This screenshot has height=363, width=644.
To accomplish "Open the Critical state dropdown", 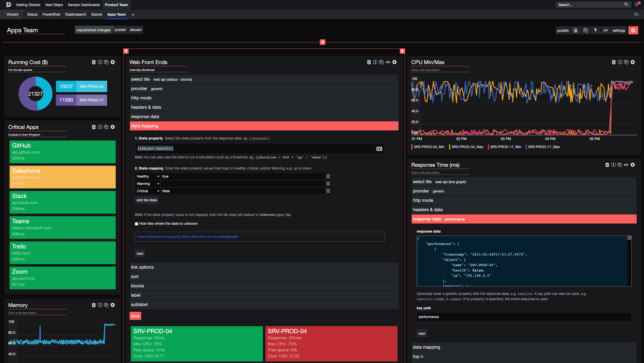I will pyautogui.click(x=148, y=191).
